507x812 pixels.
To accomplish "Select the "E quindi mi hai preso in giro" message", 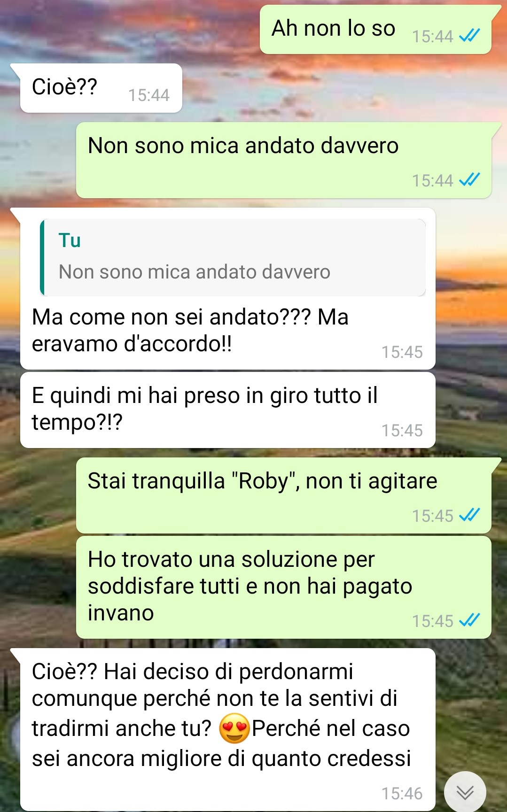I will pyautogui.click(x=228, y=410).
